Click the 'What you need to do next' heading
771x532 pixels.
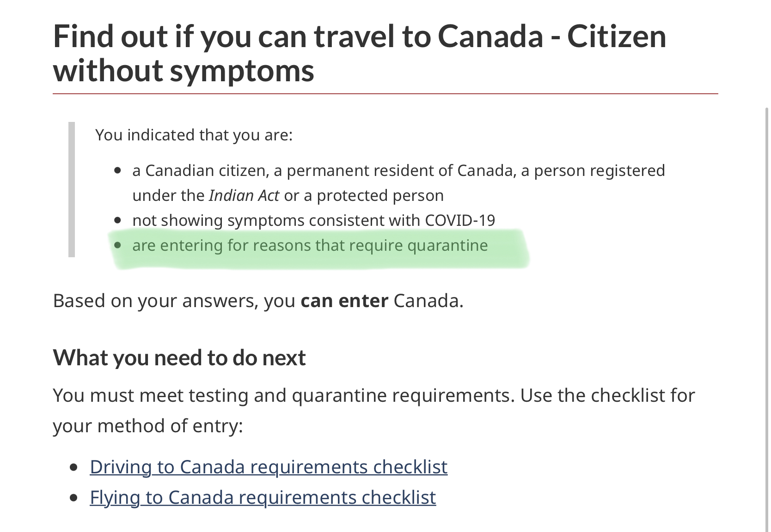coord(179,357)
